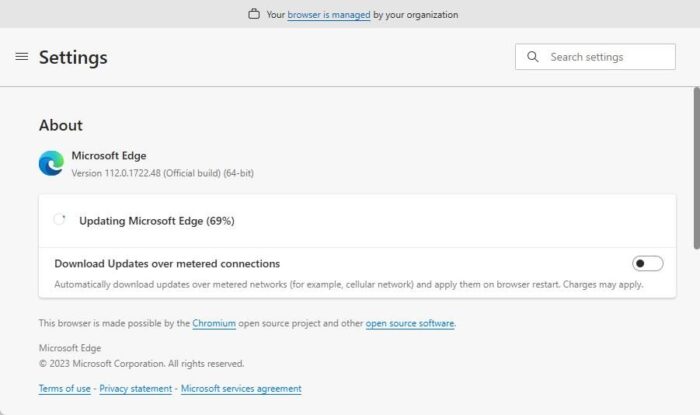Image resolution: width=700 pixels, height=415 pixels.
Task: Open the Chromium project link
Action: tap(214, 323)
